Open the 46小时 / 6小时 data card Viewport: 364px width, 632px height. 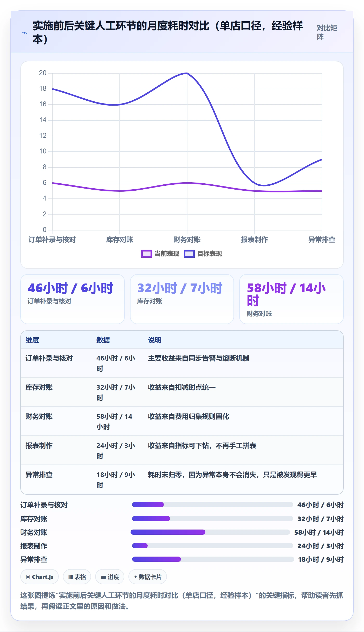coord(73,299)
